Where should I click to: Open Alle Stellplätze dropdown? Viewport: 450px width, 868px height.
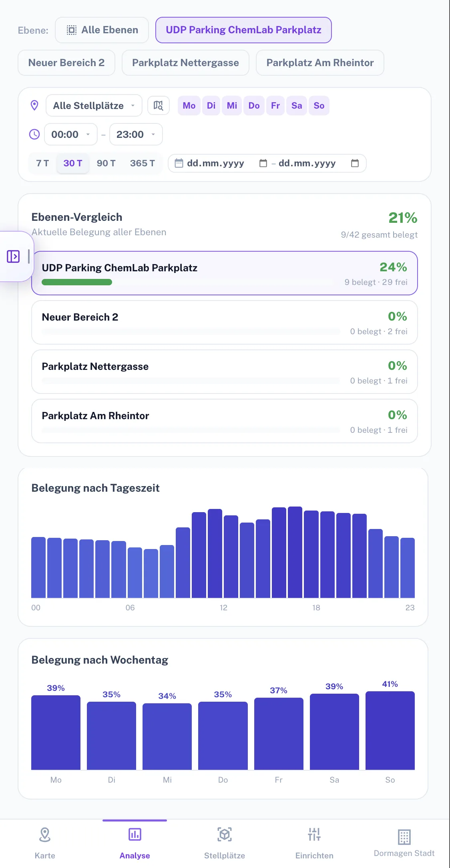coord(94,105)
